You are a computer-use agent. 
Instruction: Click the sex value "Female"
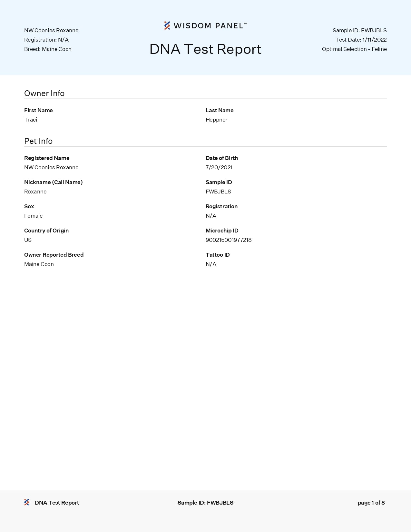pos(33,216)
